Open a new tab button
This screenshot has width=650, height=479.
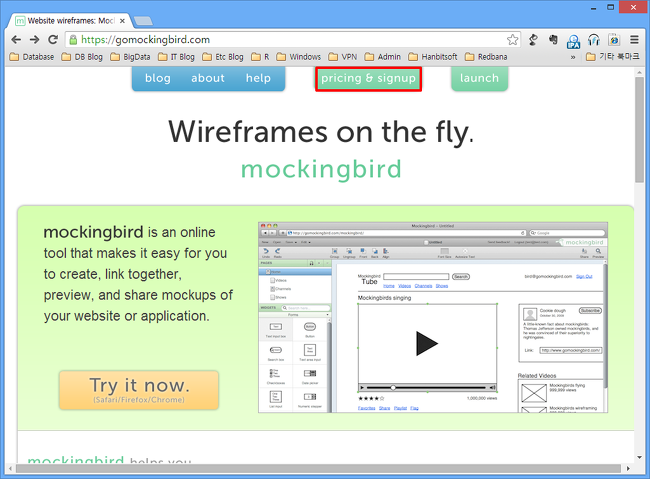[143, 21]
